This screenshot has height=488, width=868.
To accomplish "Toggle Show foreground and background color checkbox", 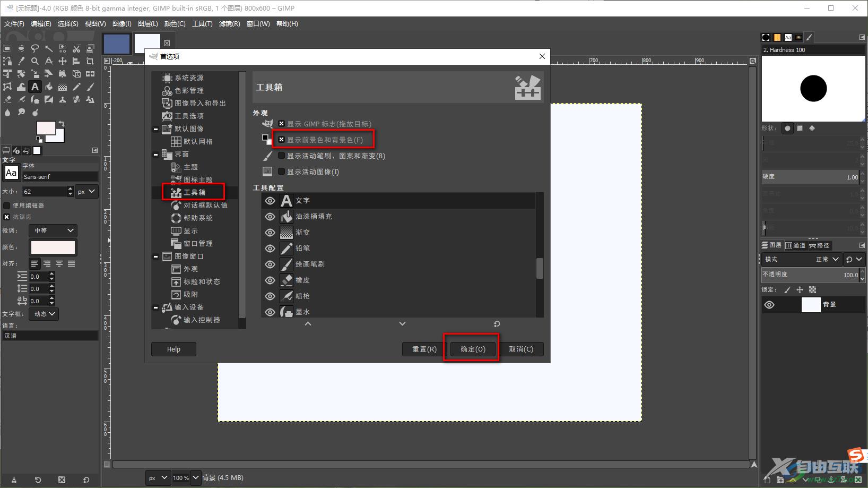I will 282,140.
